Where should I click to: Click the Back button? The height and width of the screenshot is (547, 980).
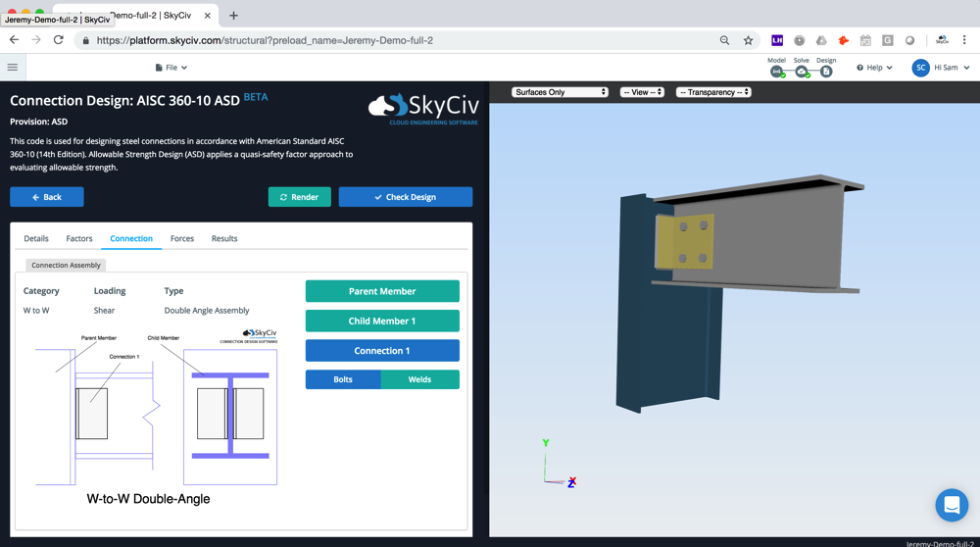[x=47, y=197]
